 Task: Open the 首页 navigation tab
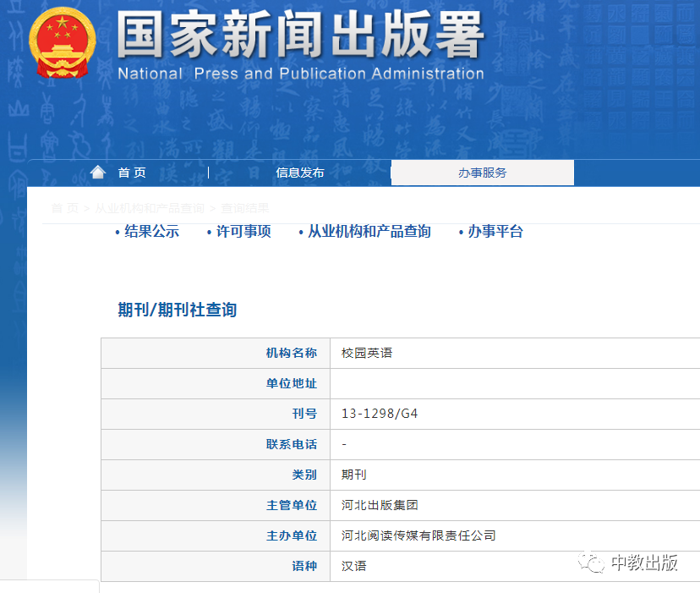(x=132, y=173)
